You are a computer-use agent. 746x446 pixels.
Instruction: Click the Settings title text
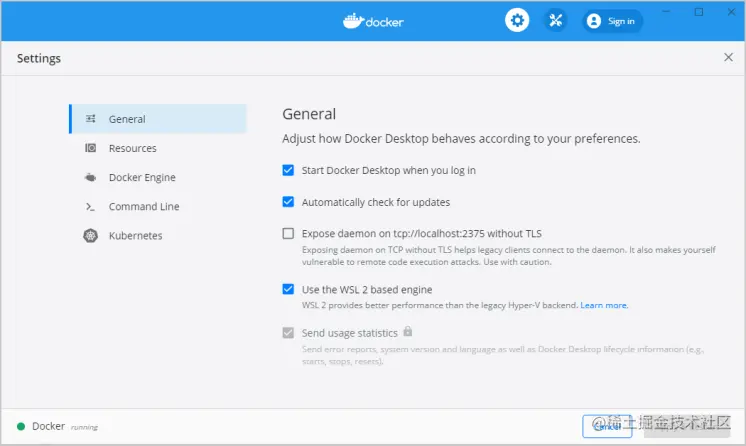click(39, 58)
